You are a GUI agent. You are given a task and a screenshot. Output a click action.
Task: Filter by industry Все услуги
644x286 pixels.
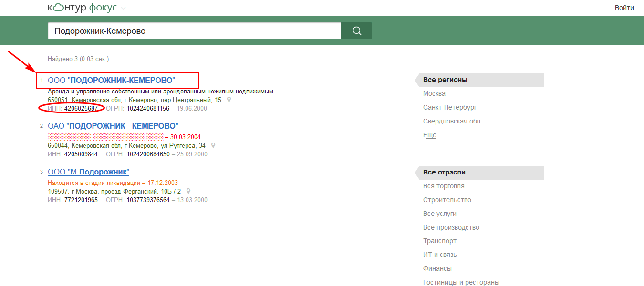(440, 214)
